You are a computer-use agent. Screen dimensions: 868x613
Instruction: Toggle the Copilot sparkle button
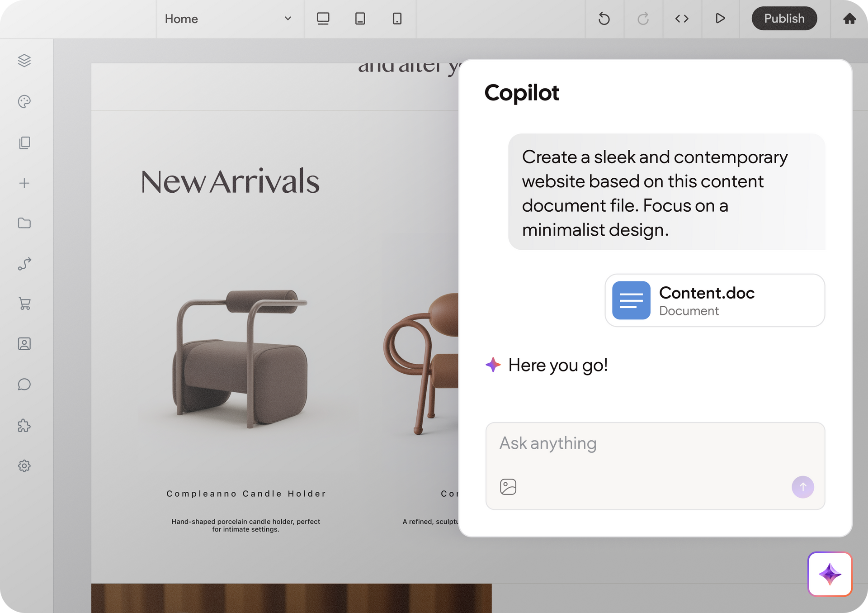[830, 574]
